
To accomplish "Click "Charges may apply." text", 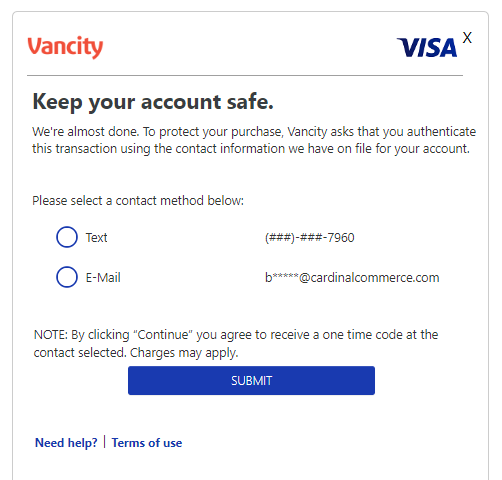I will coord(184,353).
